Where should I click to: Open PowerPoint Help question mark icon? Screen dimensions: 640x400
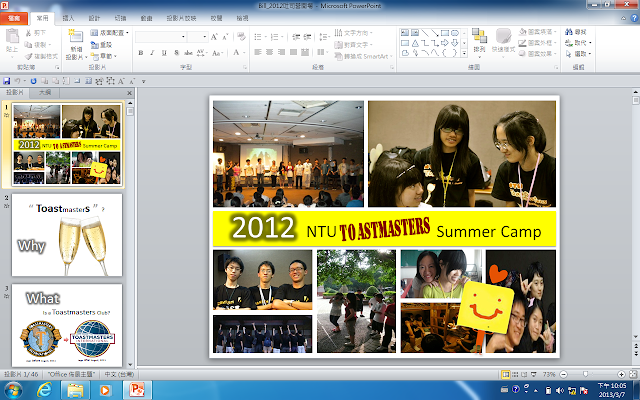click(x=634, y=18)
